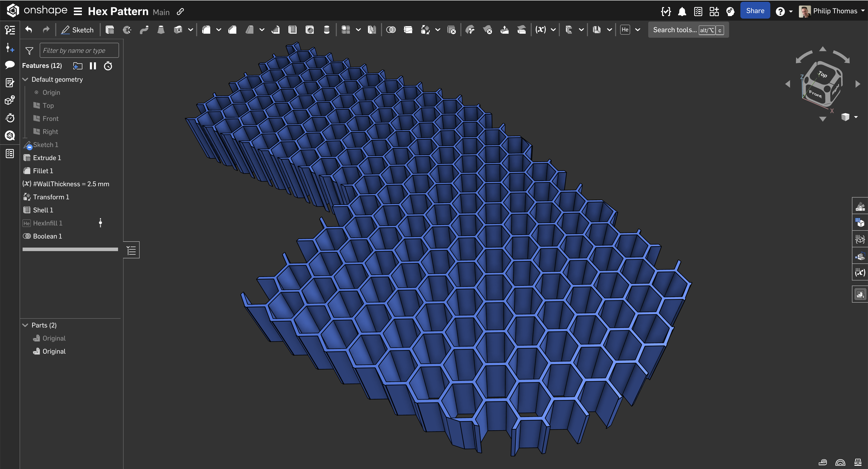
Task: Click the Undo arrow icon
Action: point(29,30)
